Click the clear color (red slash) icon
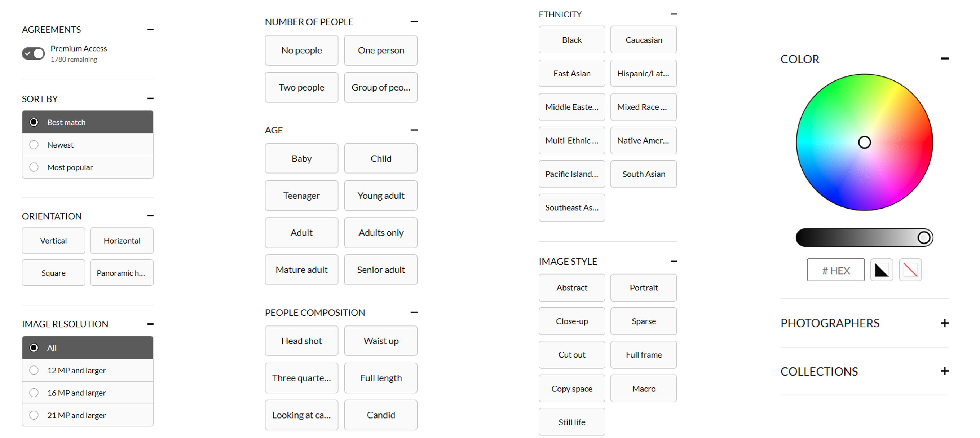This screenshot has width=980, height=438. click(910, 270)
